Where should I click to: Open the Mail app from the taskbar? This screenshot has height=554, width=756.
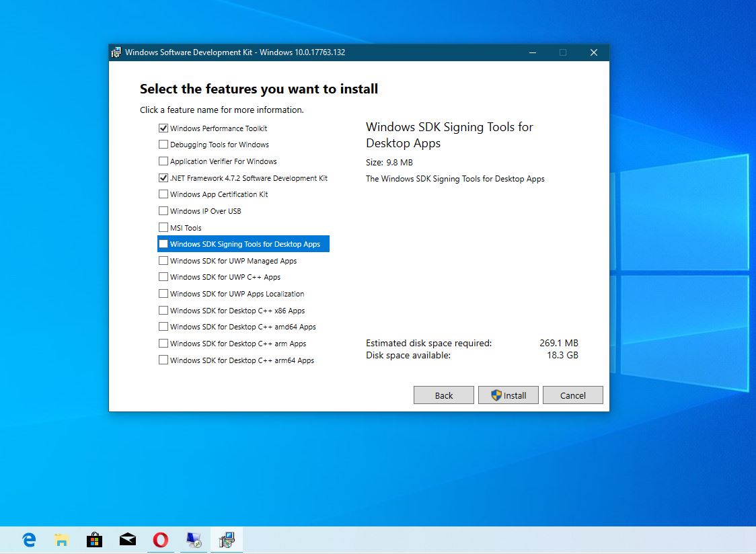tap(127, 539)
